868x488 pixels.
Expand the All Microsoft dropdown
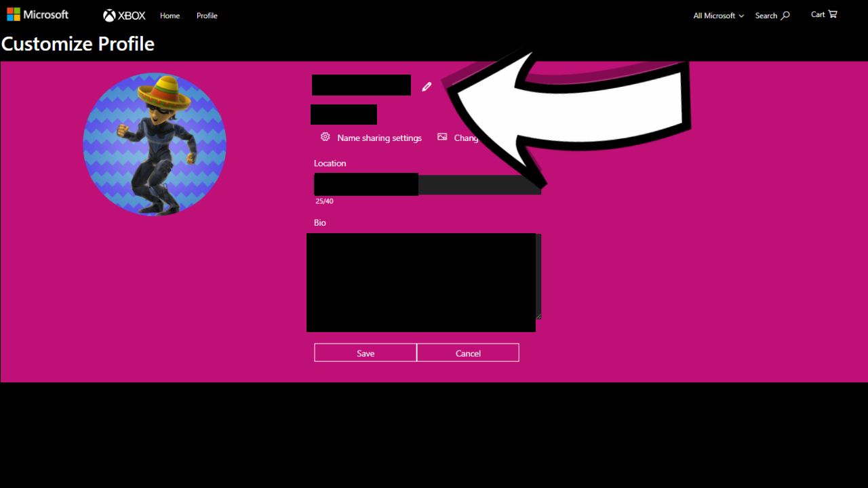point(718,16)
